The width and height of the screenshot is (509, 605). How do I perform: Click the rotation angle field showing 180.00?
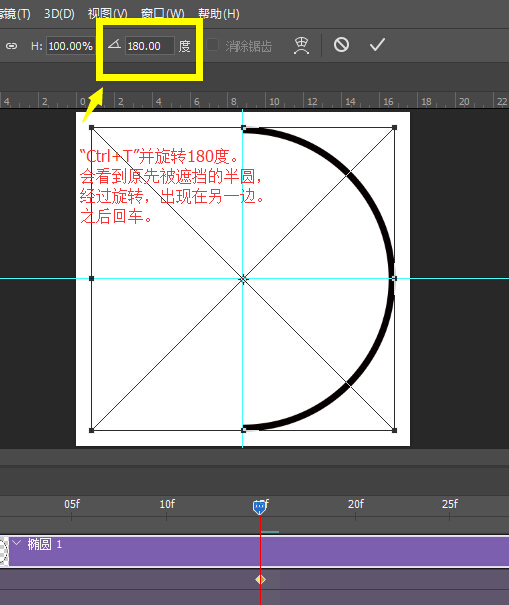[150, 46]
